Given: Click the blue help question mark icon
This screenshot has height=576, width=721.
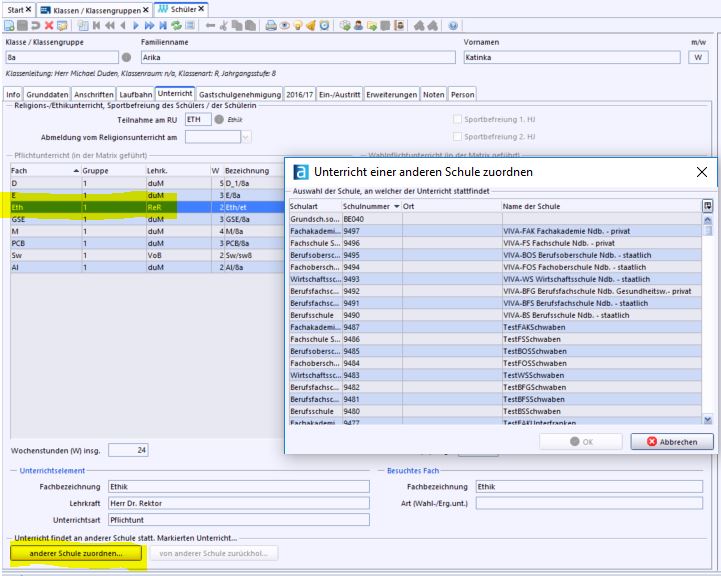Looking at the screenshot, I should tap(453, 26).
